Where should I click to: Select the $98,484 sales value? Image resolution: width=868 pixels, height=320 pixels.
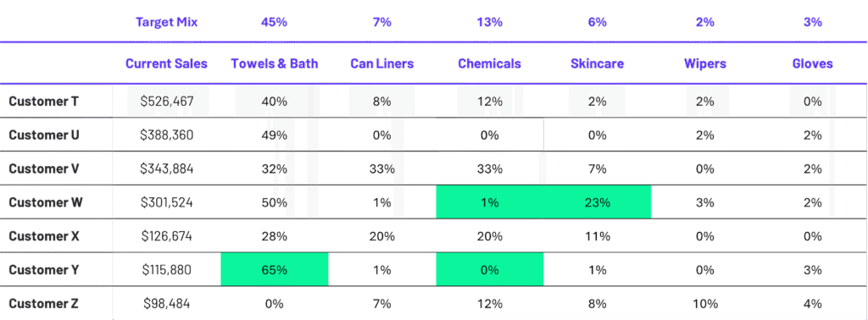point(167,303)
